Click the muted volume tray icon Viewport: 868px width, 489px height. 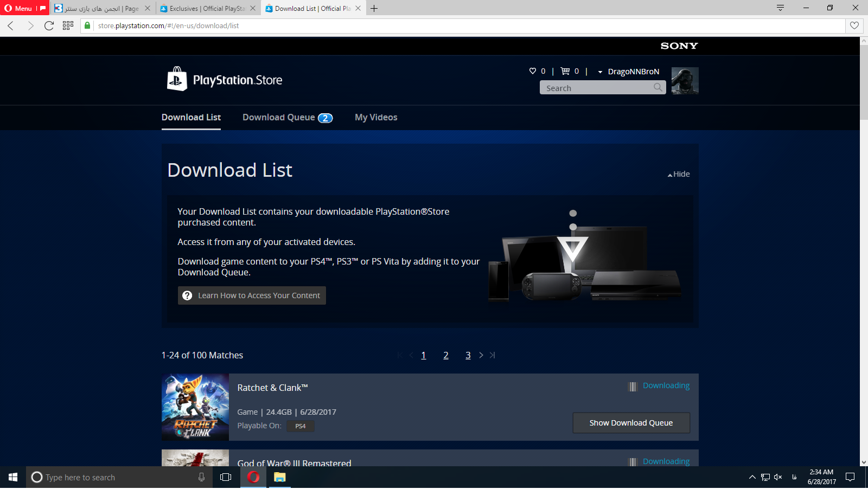pyautogui.click(x=778, y=477)
